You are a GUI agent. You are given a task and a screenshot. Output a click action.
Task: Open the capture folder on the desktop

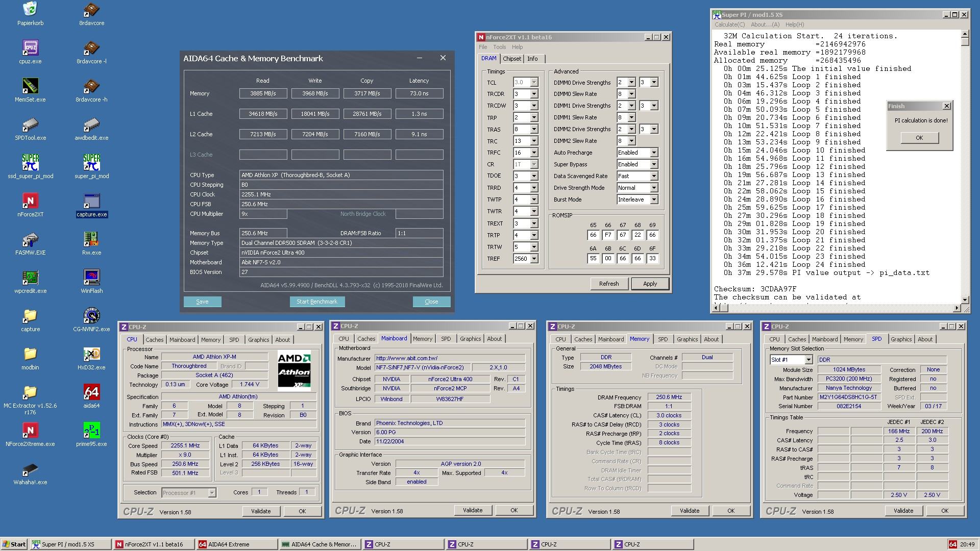30,320
